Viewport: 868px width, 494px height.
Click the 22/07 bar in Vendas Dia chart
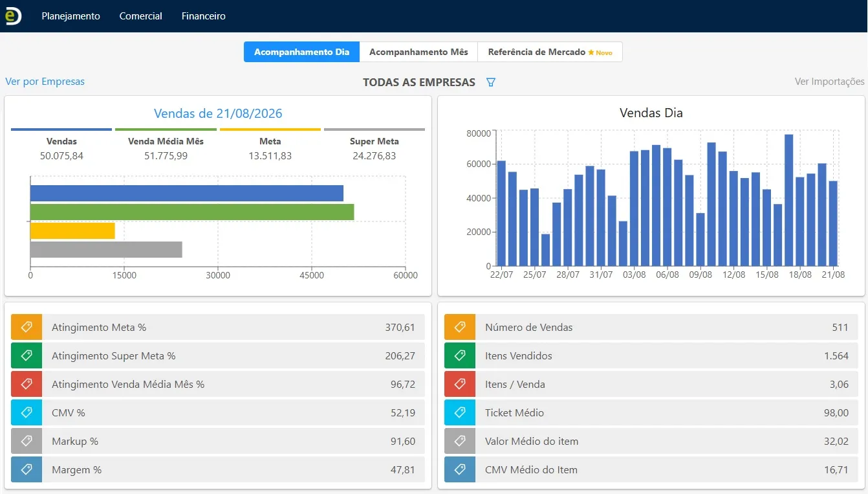tap(501, 213)
